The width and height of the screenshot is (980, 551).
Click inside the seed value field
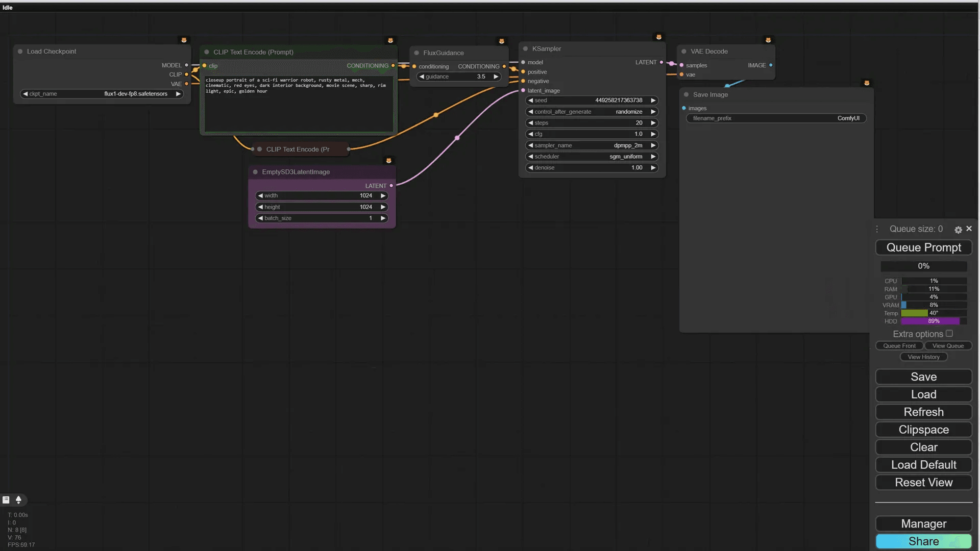click(x=592, y=101)
